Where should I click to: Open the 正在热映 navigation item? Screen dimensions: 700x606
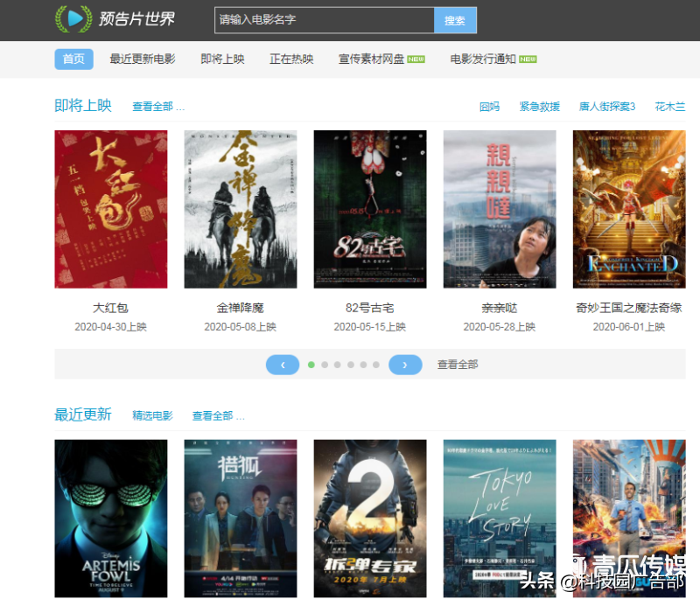click(x=291, y=59)
